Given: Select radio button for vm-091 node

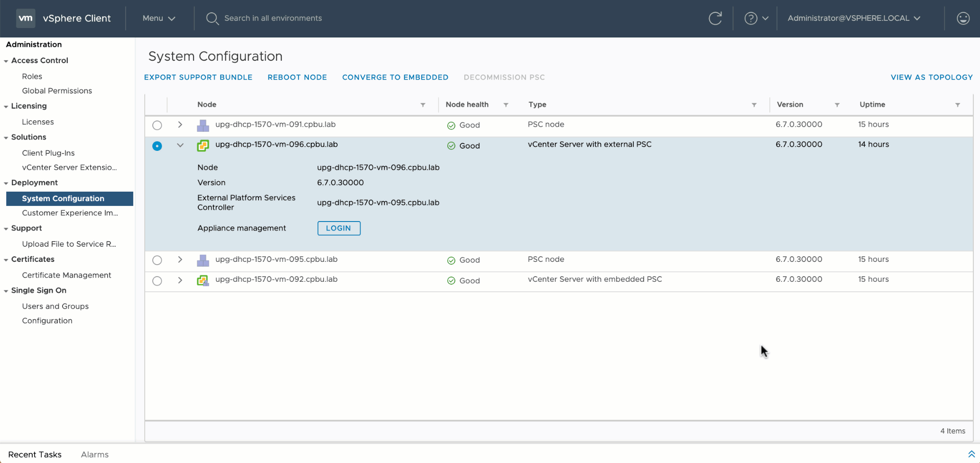Looking at the screenshot, I should [157, 125].
